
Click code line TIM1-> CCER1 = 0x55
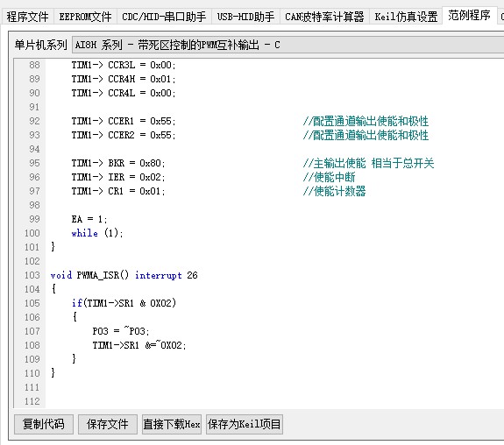click(124, 121)
